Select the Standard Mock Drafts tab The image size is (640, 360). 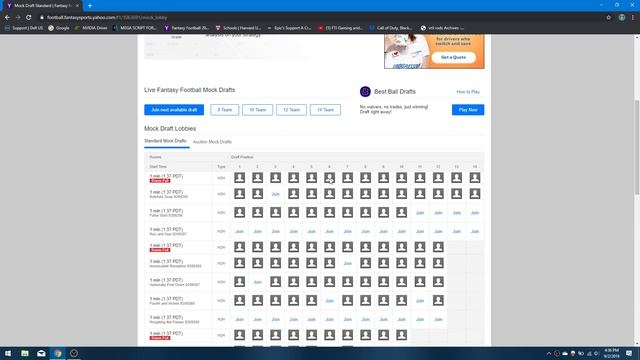pyautogui.click(x=165, y=141)
